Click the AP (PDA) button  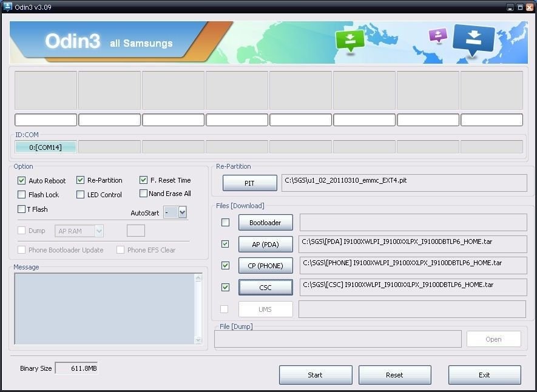tap(265, 245)
